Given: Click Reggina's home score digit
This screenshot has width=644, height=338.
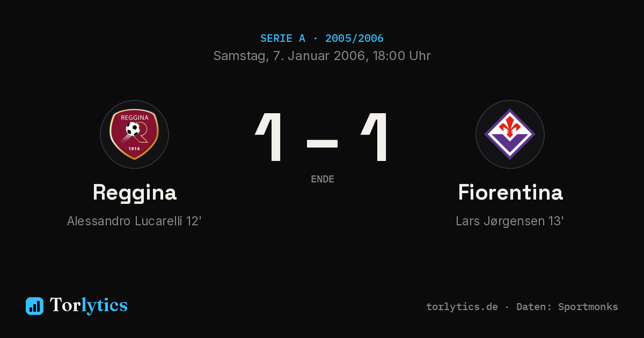Looking at the screenshot, I should click(270, 137).
